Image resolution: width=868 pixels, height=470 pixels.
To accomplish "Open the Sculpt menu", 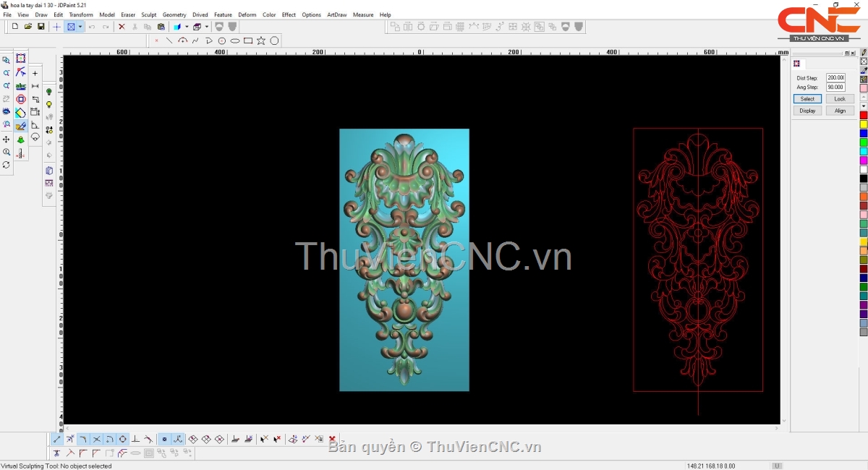I will point(148,14).
